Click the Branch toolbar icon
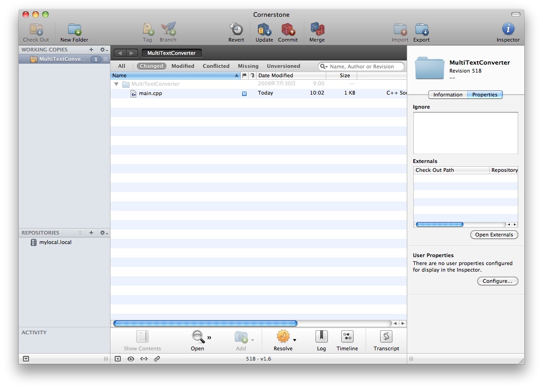The width and height of the screenshot is (543, 392). click(169, 30)
